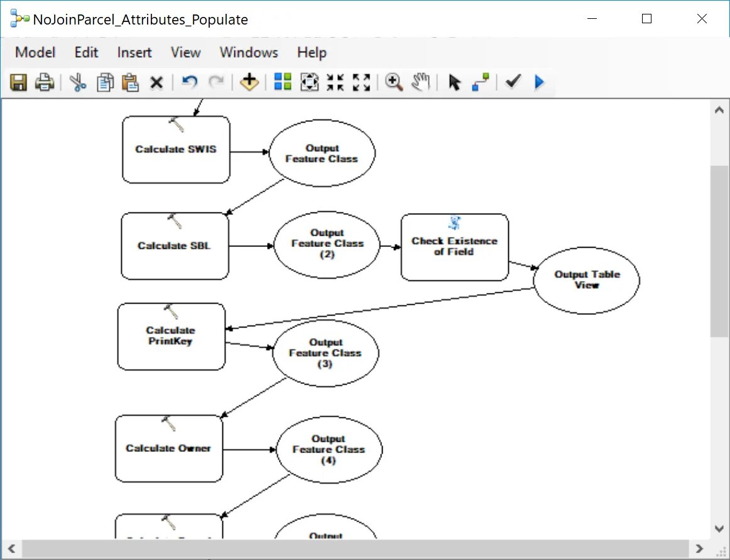
Task: Maximize the ModelBuilder window
Action: tap(646, 19)
